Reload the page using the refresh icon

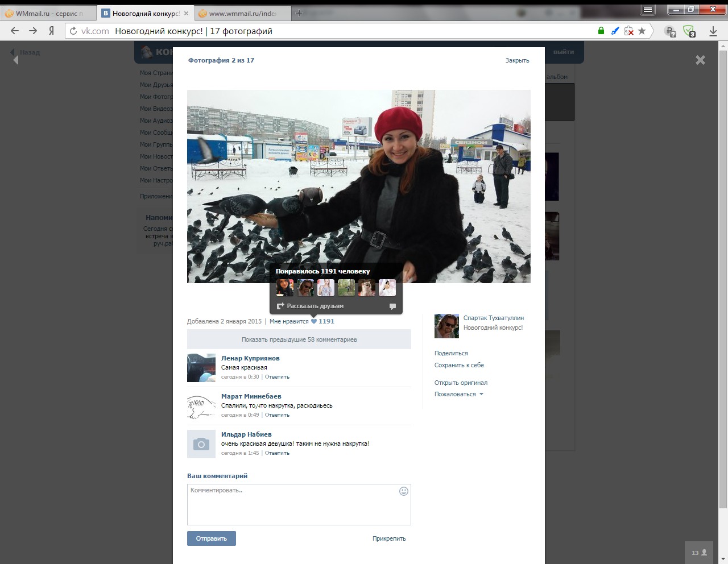(73, 31)
